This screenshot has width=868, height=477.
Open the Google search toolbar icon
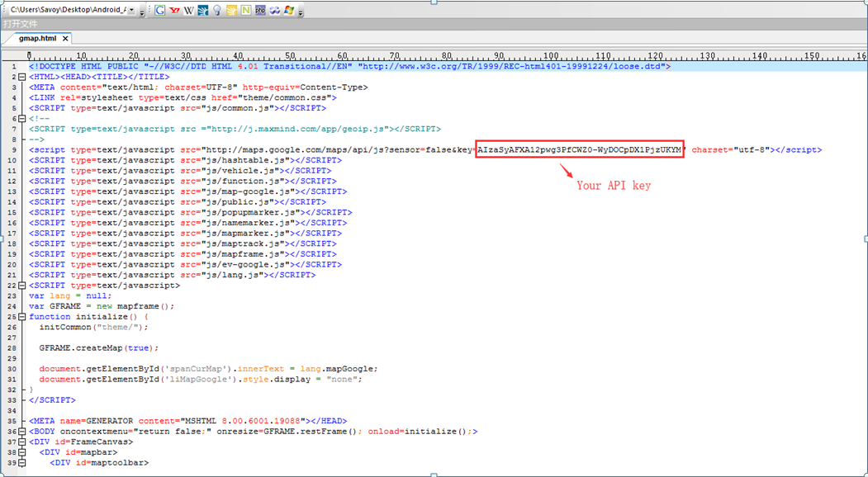pos(160,10)
